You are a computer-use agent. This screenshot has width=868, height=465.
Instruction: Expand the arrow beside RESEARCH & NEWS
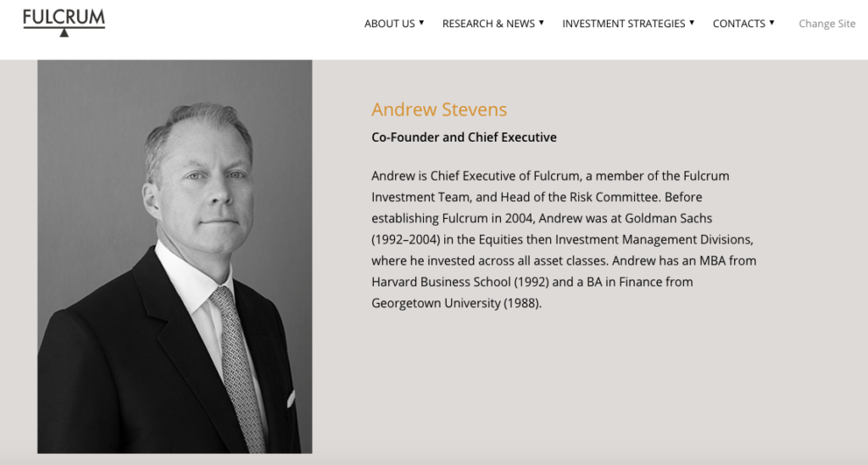pos(542,22)
